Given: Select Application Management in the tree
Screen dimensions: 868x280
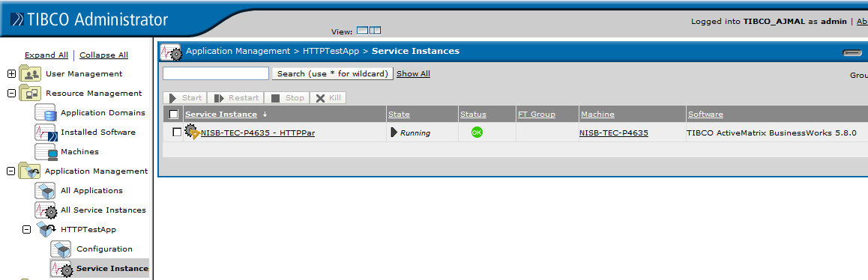Looking at the screenshot, I should point(97,171).
